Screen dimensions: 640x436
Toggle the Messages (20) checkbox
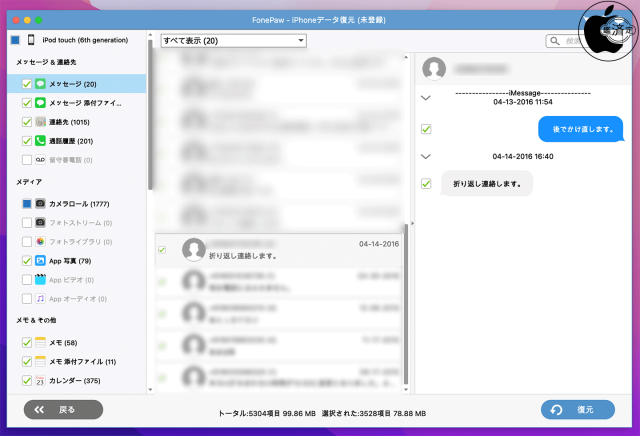[x=27, y=84]
